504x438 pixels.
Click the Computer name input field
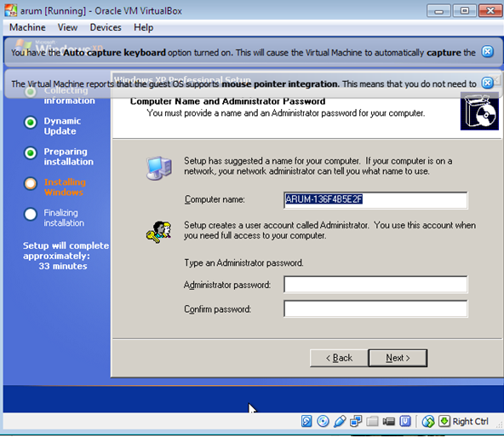pos(375,200)
